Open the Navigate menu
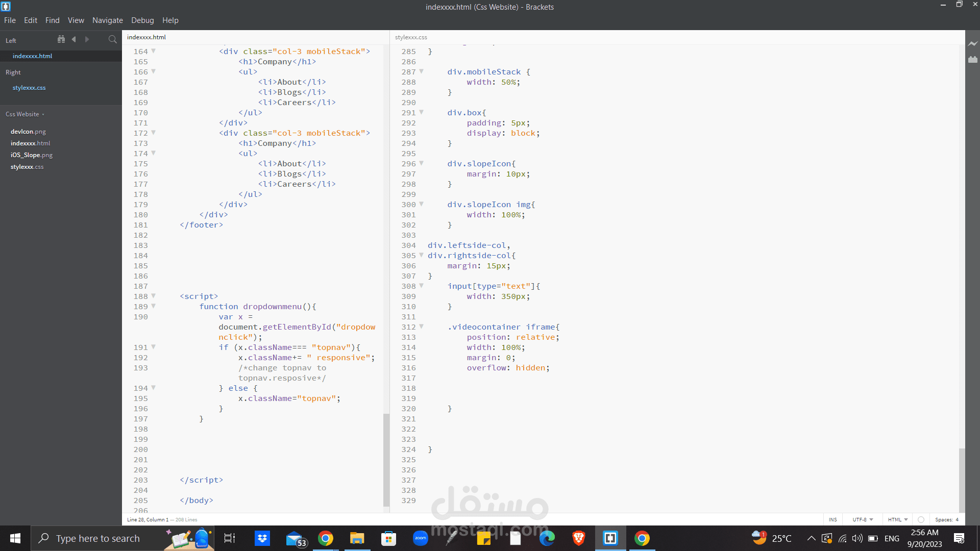Screen dimensions: 980x551 pos(107,20)
